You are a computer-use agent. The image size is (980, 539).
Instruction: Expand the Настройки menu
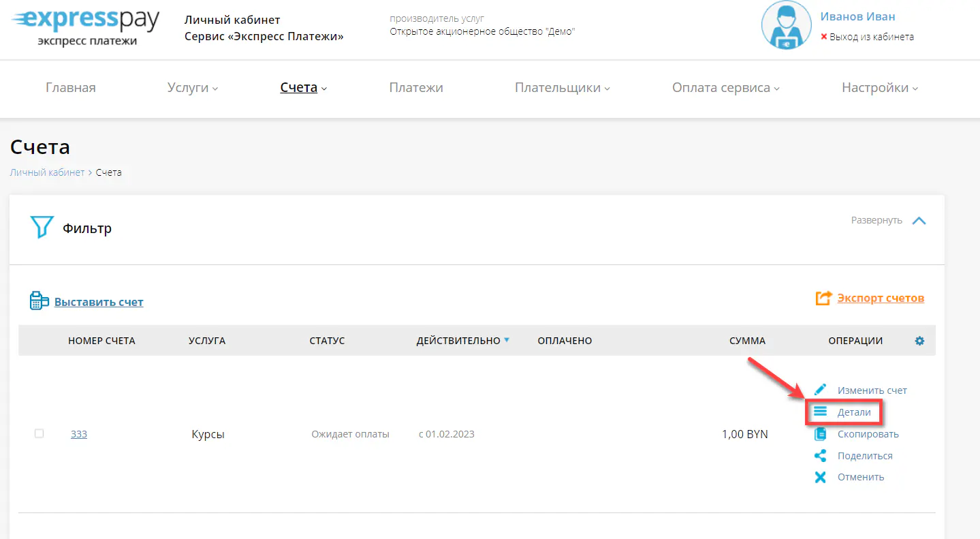tap(879, 88)
